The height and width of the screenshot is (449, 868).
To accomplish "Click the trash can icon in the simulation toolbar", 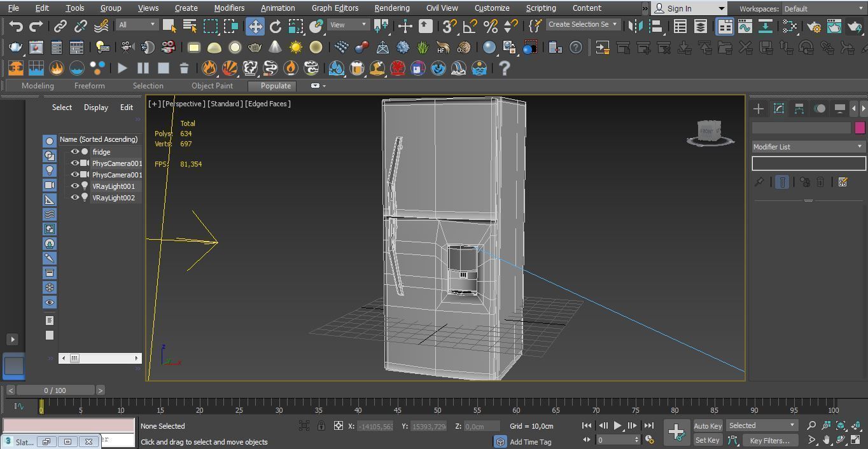I will click(184, 68).
